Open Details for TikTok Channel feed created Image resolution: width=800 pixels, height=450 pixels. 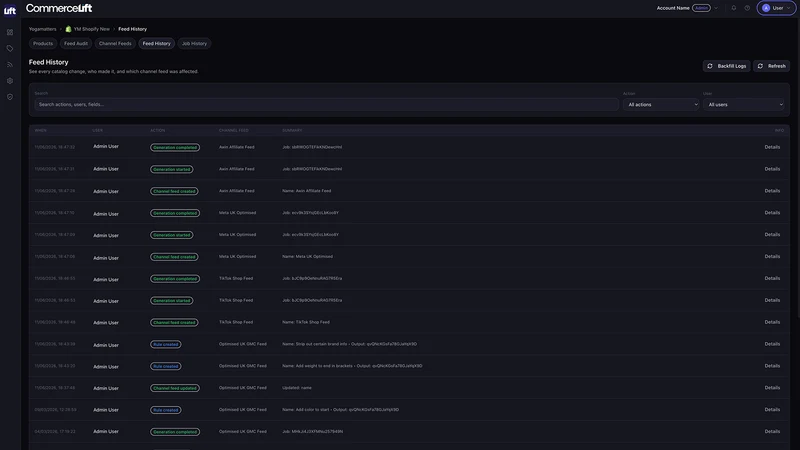coord(772,322)
